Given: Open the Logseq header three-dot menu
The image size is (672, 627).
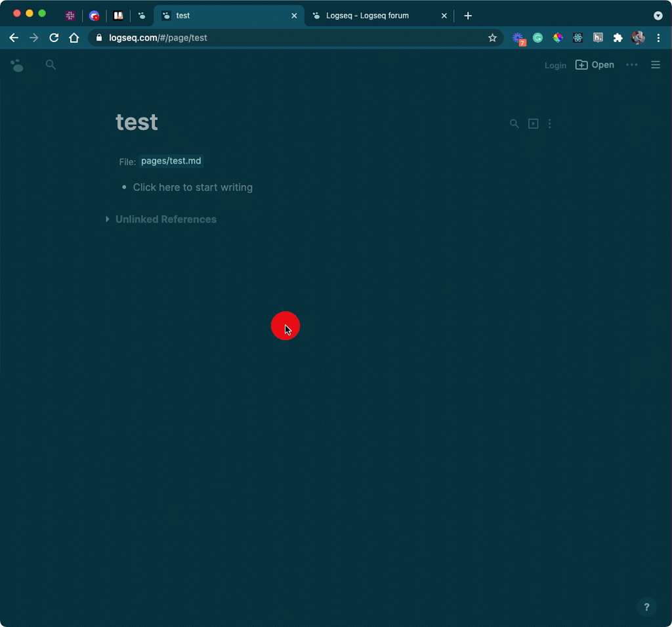Looking at the screenshot, I should (631, 64).
